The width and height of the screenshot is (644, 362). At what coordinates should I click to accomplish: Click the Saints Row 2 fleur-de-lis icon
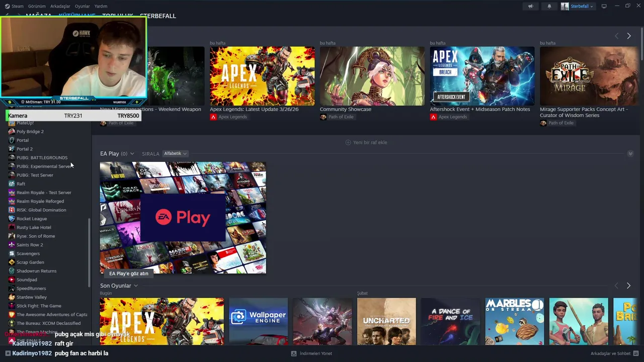pyautogui.click(x=12, y=245)
